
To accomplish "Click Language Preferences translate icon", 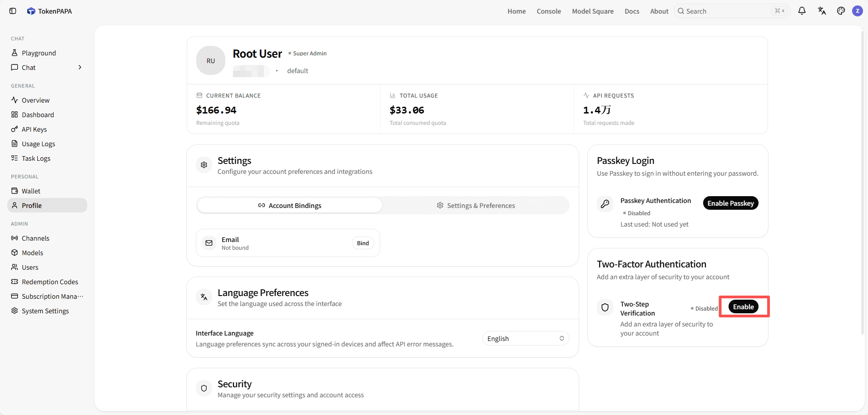I will coord(204,297).
